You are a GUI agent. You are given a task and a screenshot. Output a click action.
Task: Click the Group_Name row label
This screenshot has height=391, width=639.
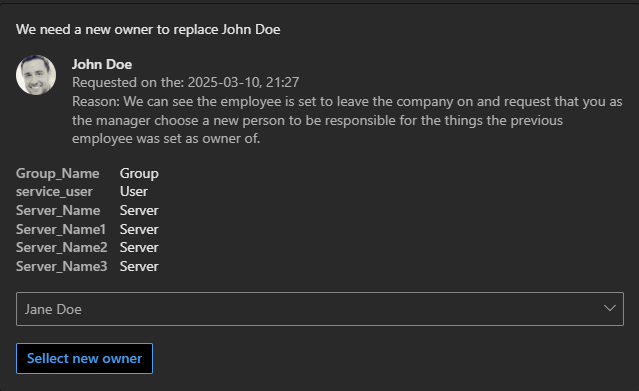57,174
